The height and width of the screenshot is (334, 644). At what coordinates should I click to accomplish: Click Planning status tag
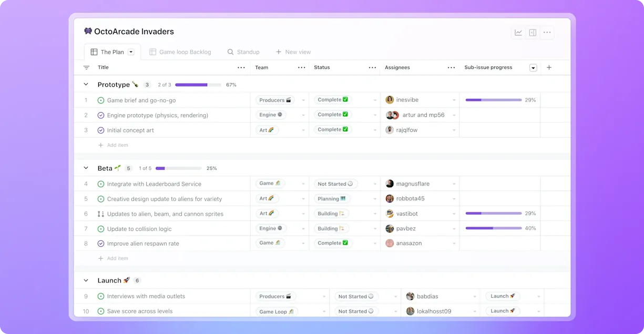332,199
